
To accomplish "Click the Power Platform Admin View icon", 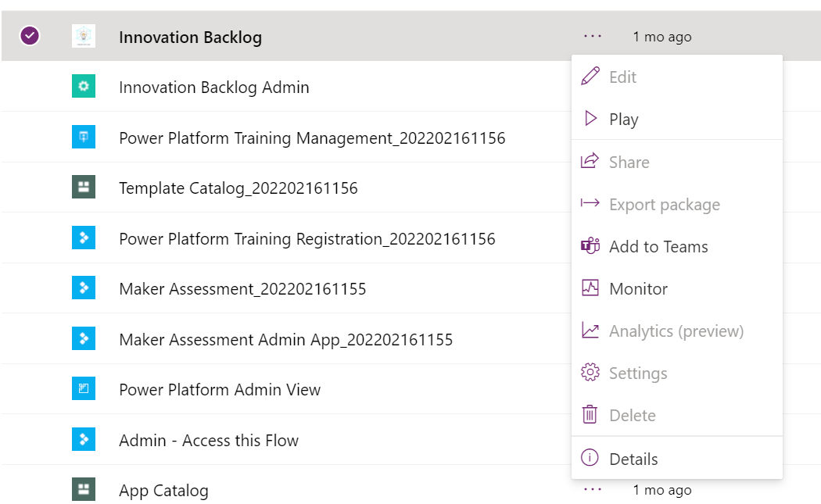I will tap(84, 389).
